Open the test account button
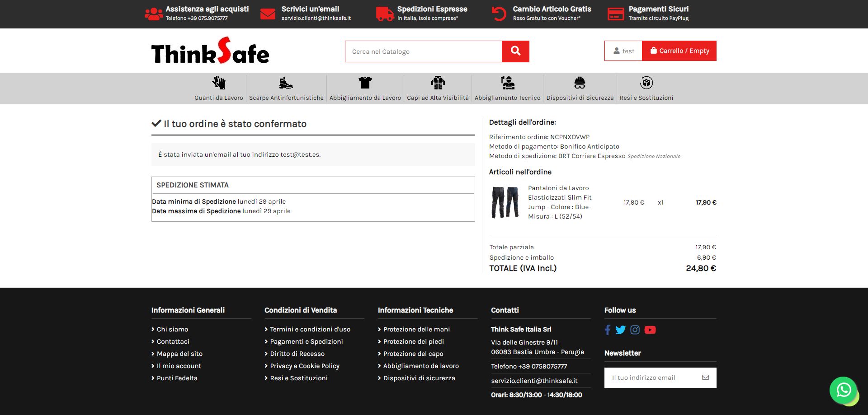The width and height of the screenshot is (868, 415). tap(623, 51)
